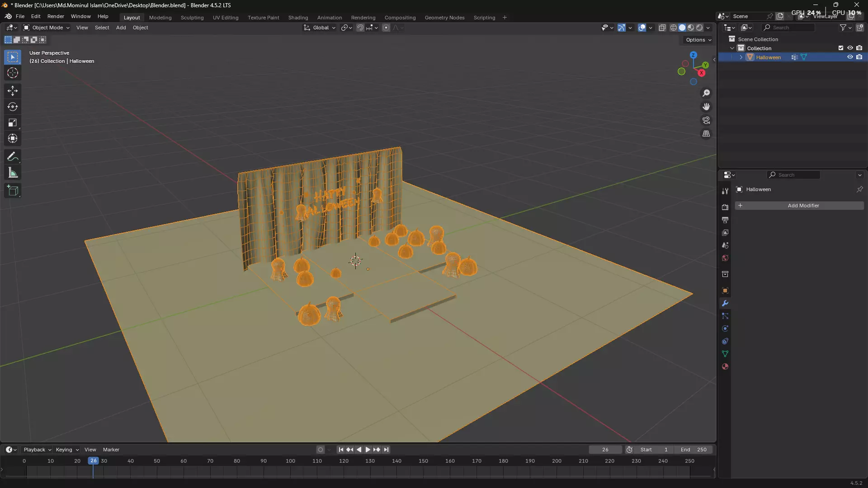Open the viewport shading options arrow

708,28
